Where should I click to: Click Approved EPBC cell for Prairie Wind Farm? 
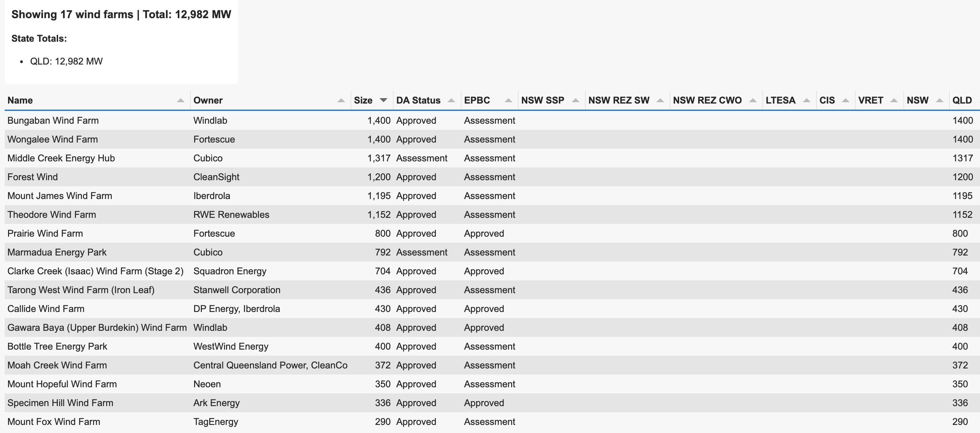tap(484, 234)
